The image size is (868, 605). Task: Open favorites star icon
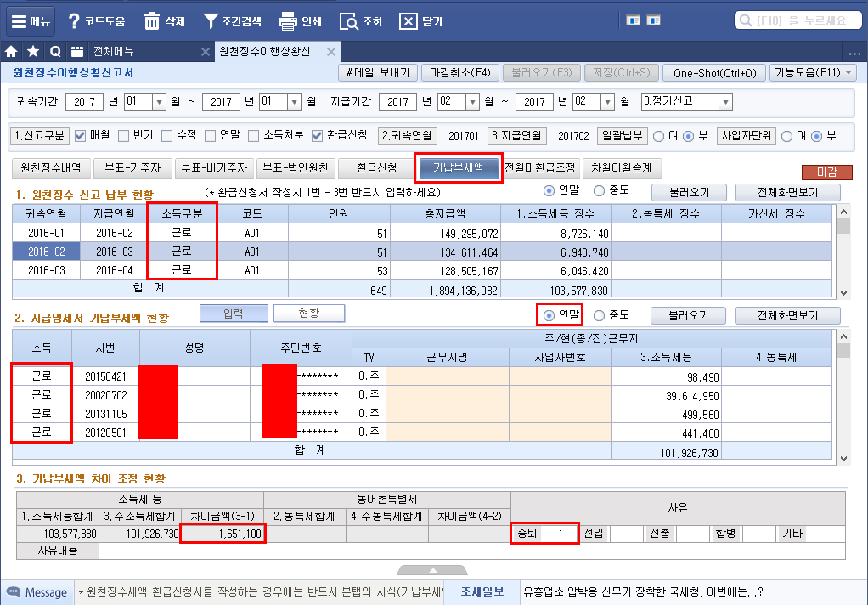pos(33,52)
